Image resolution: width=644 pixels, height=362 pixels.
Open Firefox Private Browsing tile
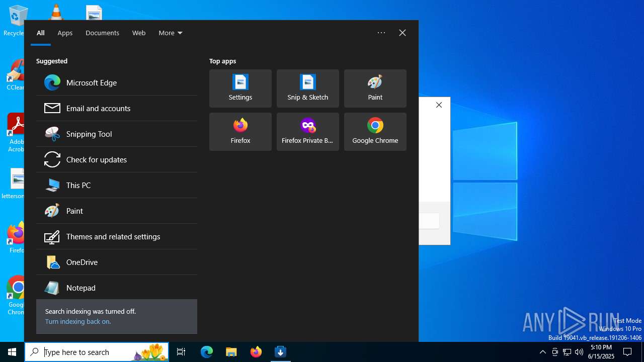click(x=308, y=132)
